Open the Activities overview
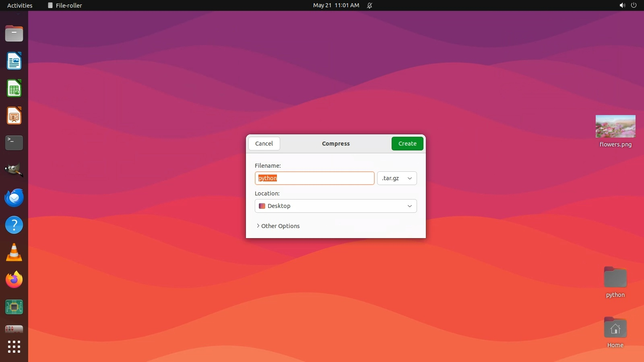The width and height of the screenshot is (644, 362). click(x=20, y=5)
